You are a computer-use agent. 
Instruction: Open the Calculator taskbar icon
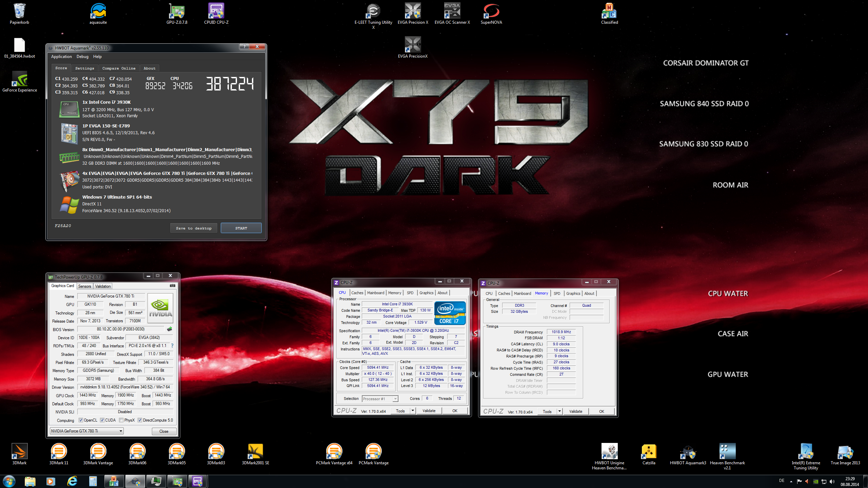pos(93,481)
